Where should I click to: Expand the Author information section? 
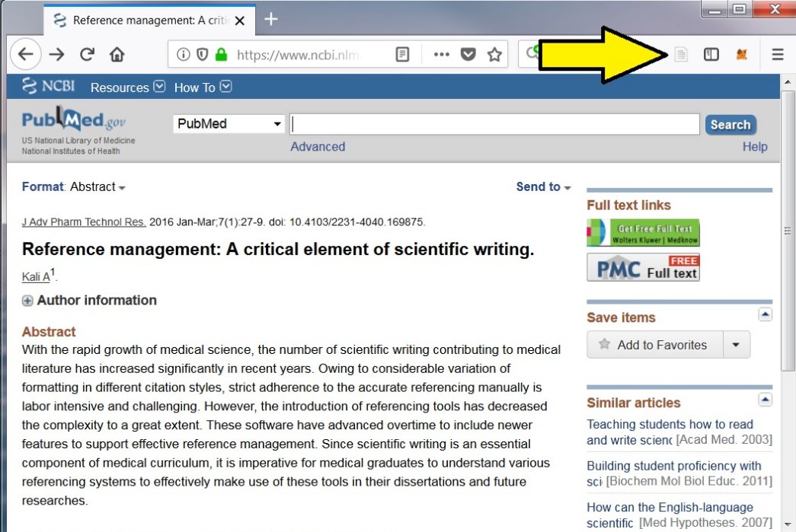click(x=27, y=301)
